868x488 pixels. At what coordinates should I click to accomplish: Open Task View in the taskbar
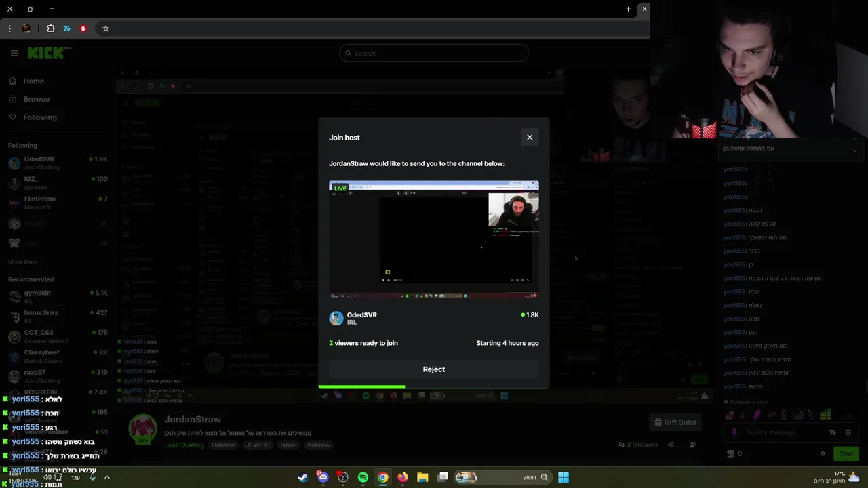click(443, 477)
